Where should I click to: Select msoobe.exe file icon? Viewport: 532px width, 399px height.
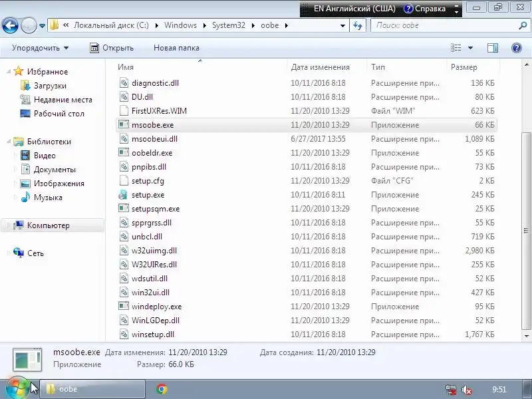[x=124, y=124]
